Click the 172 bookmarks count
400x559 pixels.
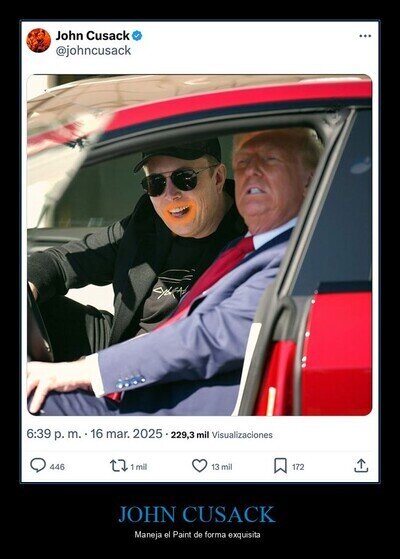(x=298, y=467)
